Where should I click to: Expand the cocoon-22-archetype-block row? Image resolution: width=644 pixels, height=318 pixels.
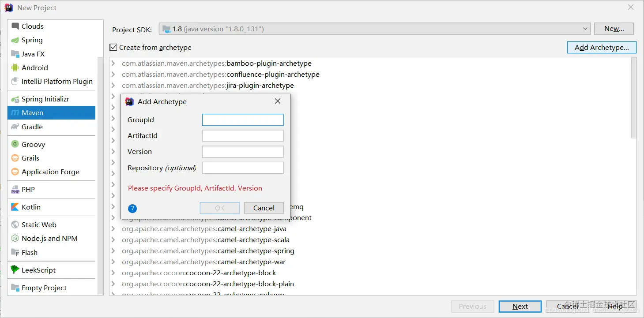coord(113,273)
